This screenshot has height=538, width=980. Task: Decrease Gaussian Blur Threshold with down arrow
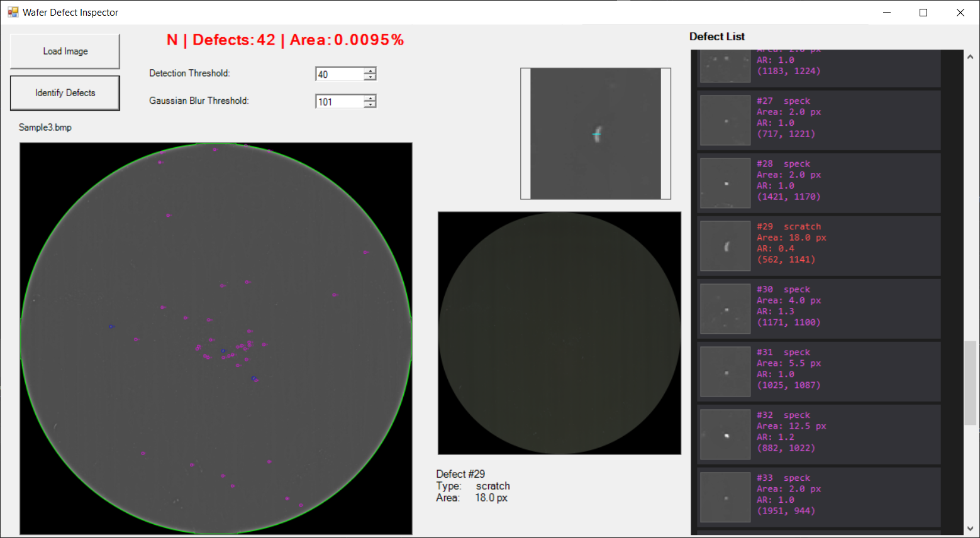pos(370,105)
